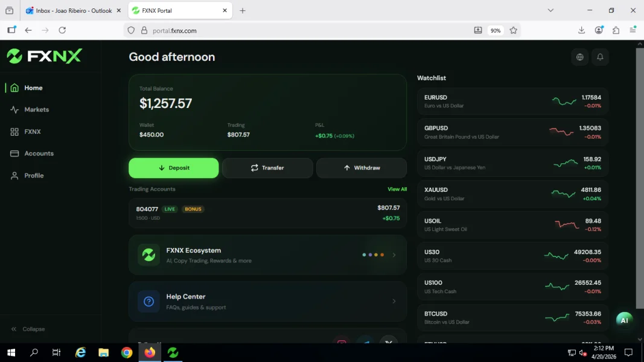This screenshot has height=362, width=644.
Task: Select USDJPY in the watchlist
Action: coord(512,164)
